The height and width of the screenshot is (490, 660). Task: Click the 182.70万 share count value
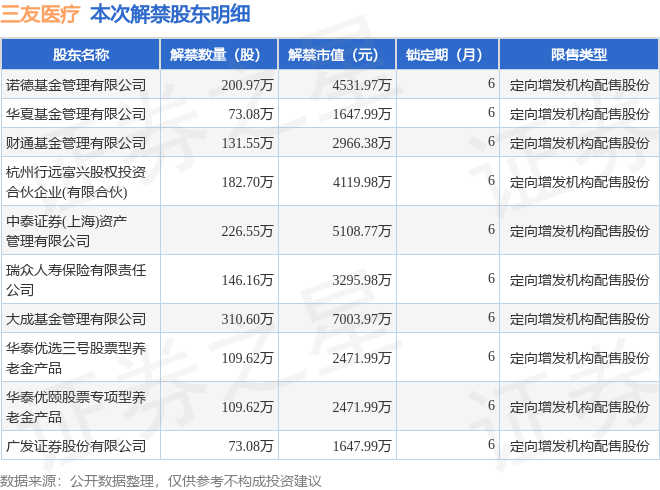(x=248, y=182)
